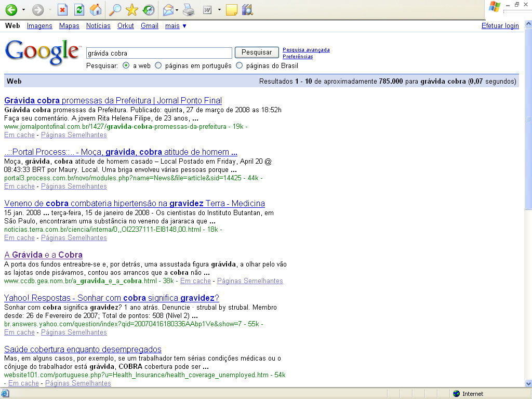
Task: Switch to the Imagens tab
Action: (x=39, y=26)
